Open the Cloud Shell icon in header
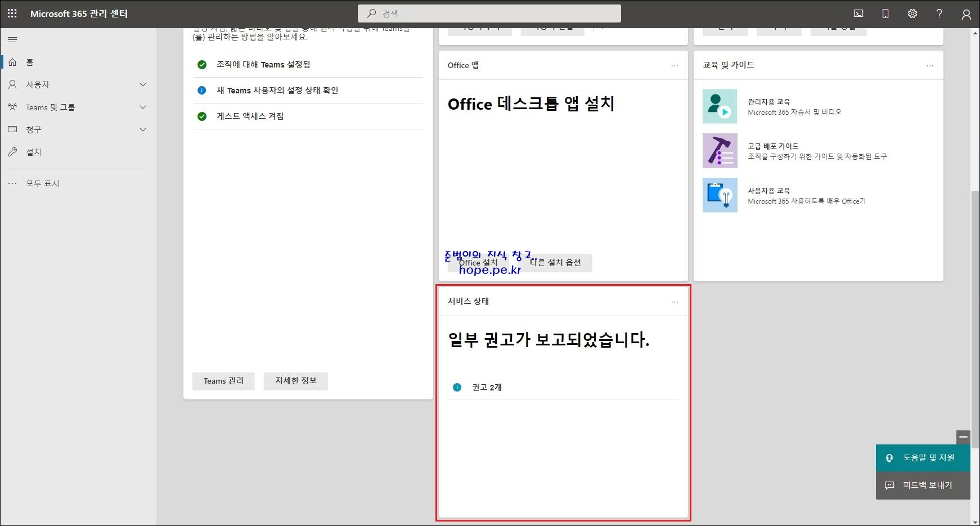The height and width of the screenshot is (526, 980). (x=858, y=14)
